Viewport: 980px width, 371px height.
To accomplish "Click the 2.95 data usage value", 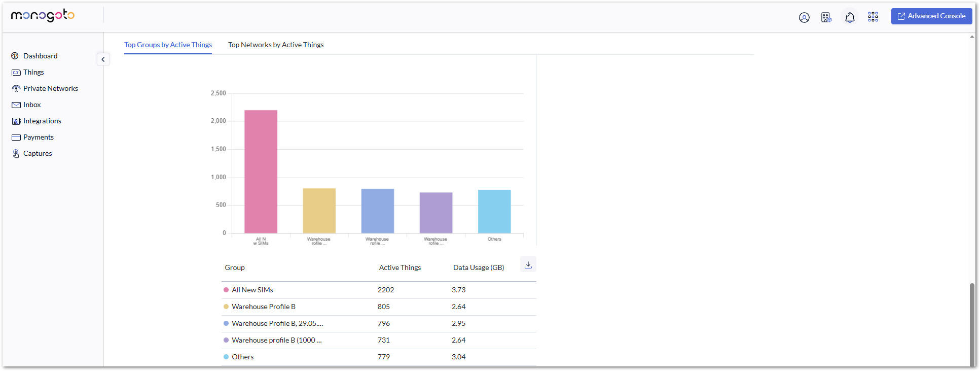I will point(459,323).
